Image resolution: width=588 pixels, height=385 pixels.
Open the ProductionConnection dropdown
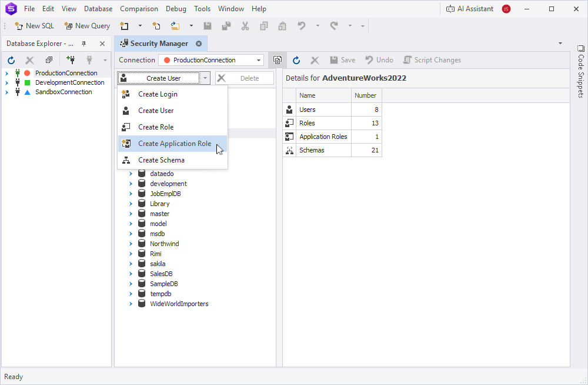[259, 59]
